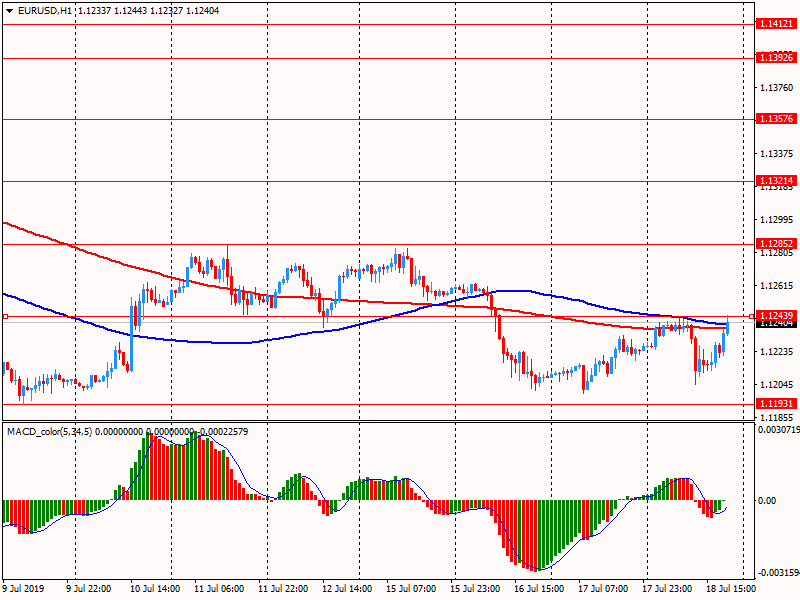Click the 1.12995 price scale value
The image size is (800, 600).
coord(777,219)
